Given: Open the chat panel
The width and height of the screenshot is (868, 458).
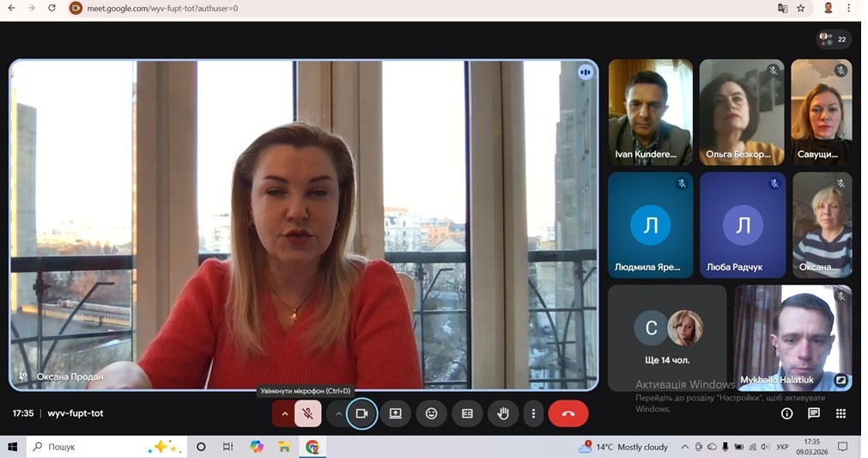Looking at the screenshot, I should [814, 413].
